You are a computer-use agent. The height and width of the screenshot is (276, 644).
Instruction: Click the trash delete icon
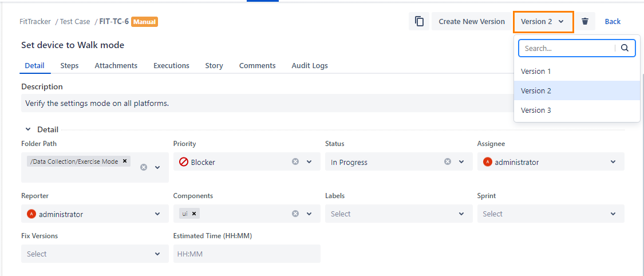pyautogui.click(x=585, y=21)
